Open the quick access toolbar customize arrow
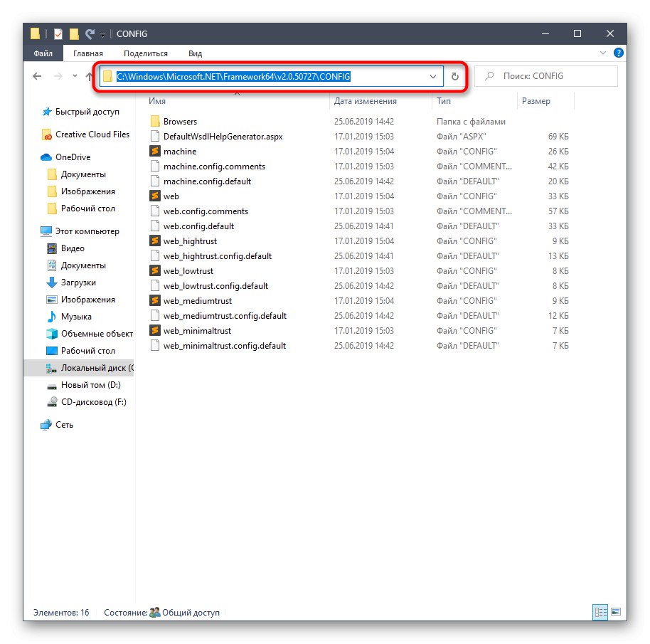The width and height of the screenshot is (650, 644). pos(102,35)
